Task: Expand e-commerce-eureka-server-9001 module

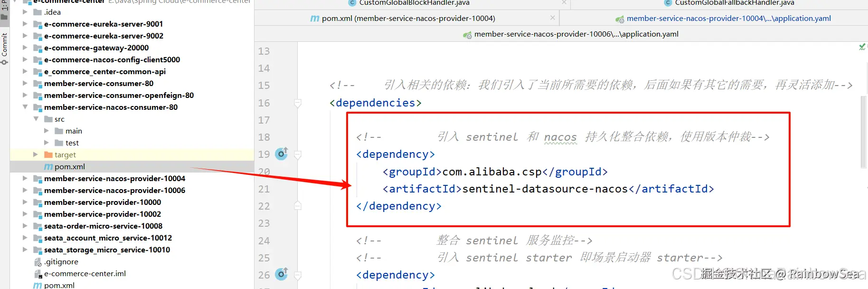Action: pos(25,24)
